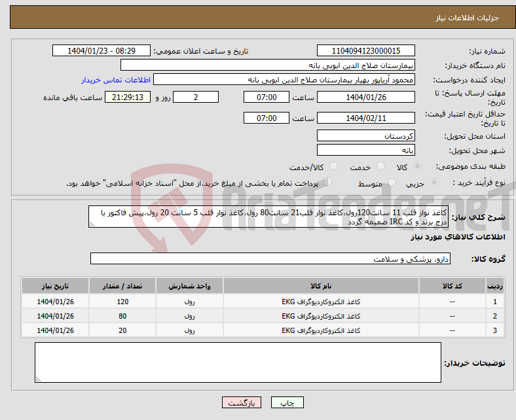Click the quantity cell showing 20
Screen dimensions: 516x420
click(x=122, y=330)
